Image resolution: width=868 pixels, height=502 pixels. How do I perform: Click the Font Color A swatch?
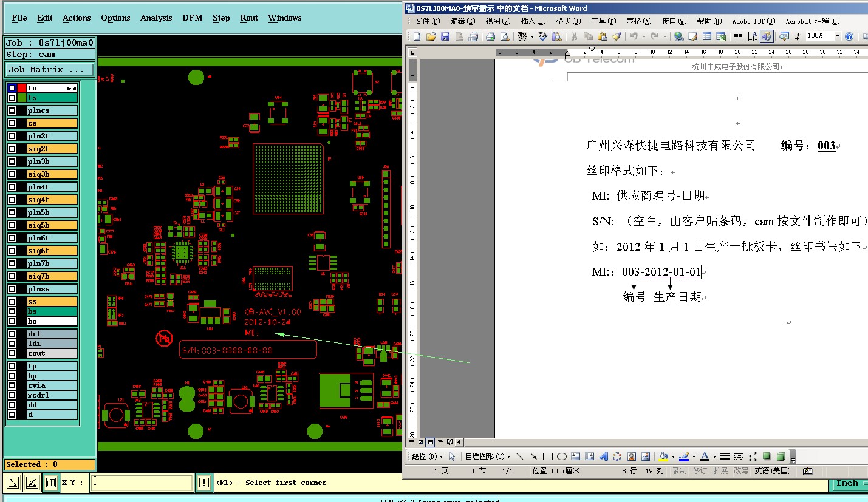[x=705, y=456]
